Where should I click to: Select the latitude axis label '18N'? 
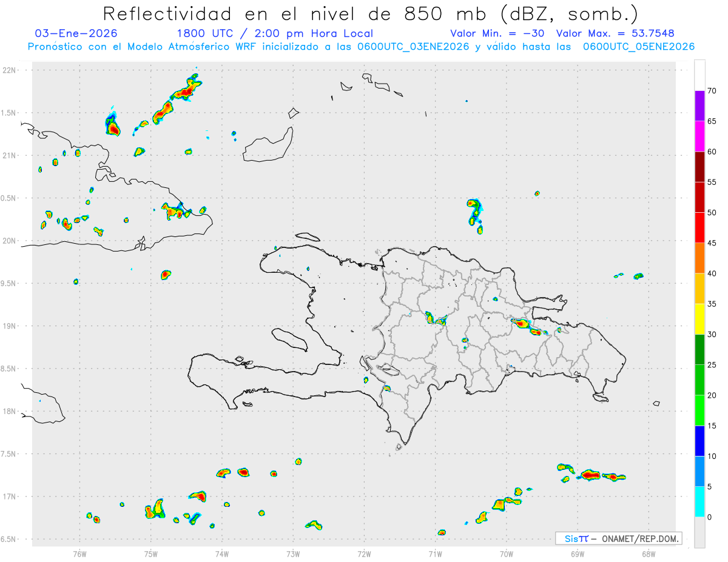(10, 412)
